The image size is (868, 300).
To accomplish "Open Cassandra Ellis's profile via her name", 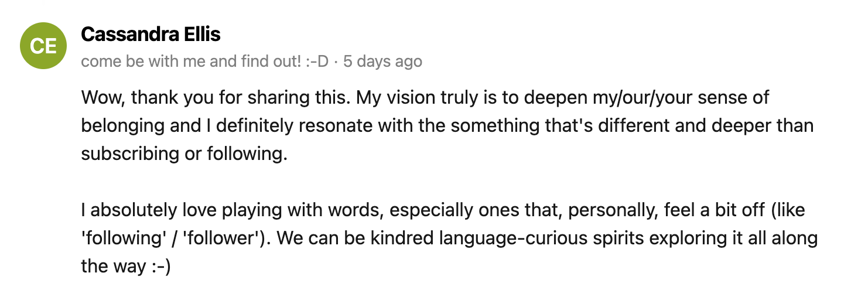I will point(151,35).
